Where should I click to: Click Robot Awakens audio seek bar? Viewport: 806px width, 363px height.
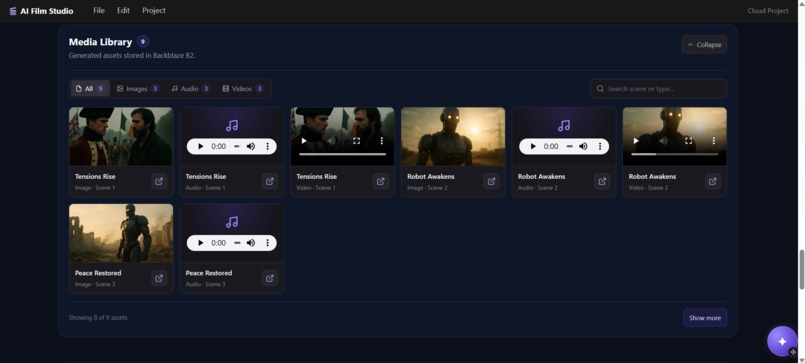point(570,147)
